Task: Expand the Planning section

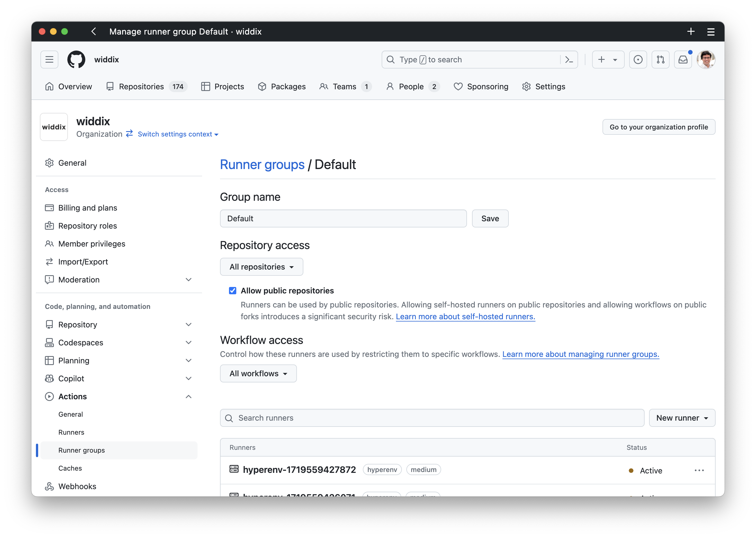Action: tap(188, 361)
